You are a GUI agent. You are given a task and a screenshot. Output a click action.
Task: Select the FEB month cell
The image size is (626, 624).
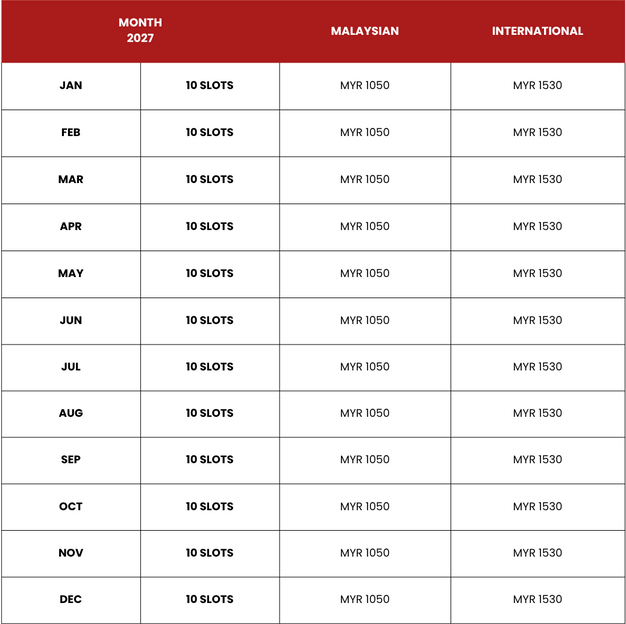[71, 133]
